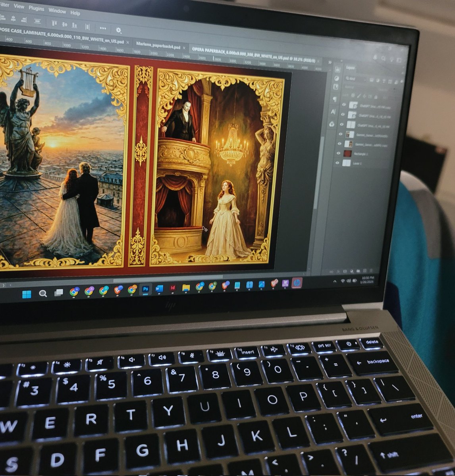Open the Filter menu
455x476 pixels.
(x=4, y=5)
